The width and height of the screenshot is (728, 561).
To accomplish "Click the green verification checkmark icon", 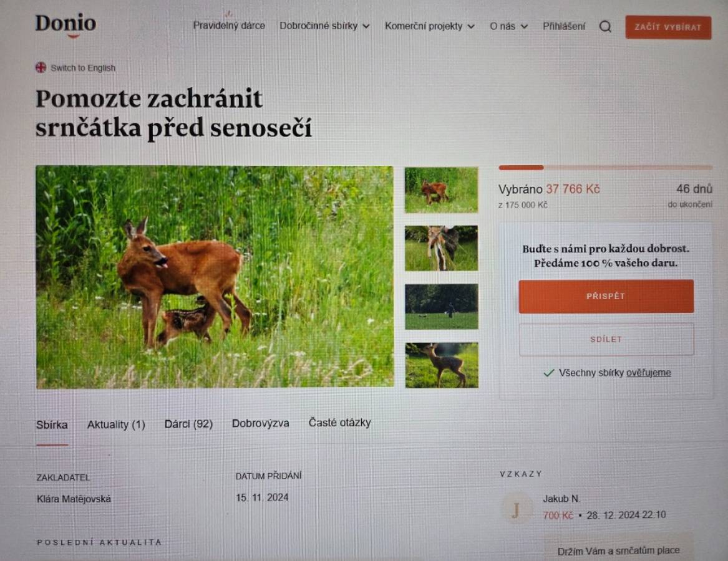I will (549, 373).
